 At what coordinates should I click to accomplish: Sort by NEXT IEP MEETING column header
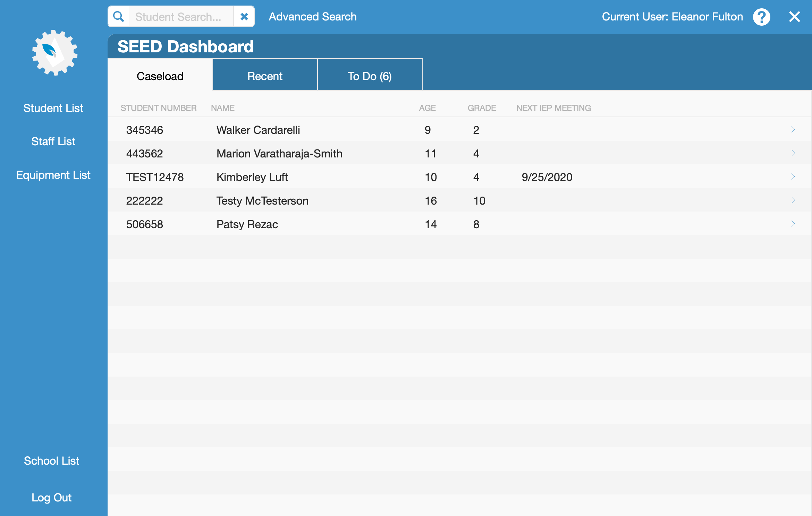[x=553, y=108]
